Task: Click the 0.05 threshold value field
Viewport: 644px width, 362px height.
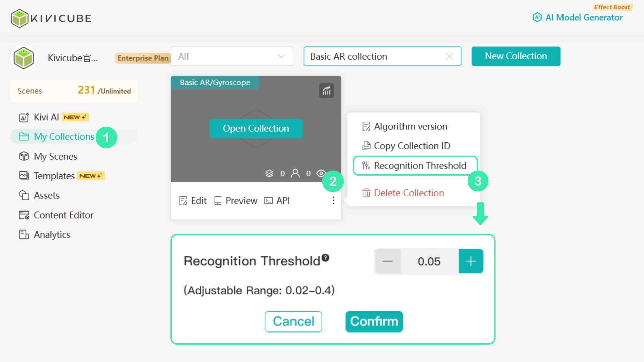Action: 429,261
